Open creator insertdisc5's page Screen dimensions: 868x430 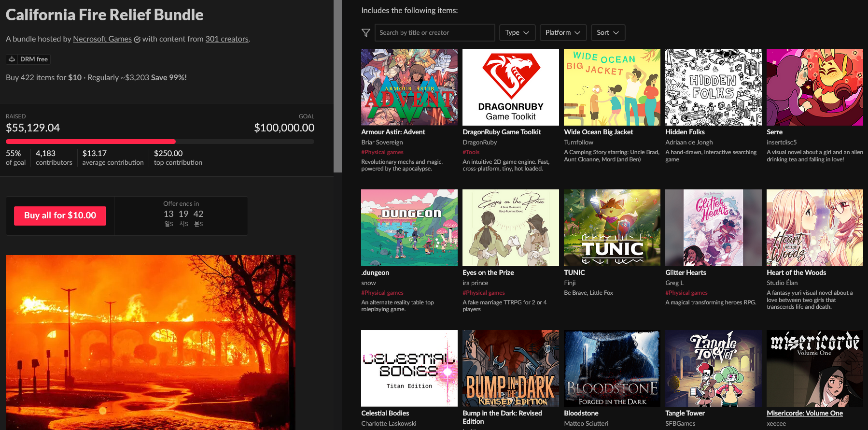pos(782,143)
